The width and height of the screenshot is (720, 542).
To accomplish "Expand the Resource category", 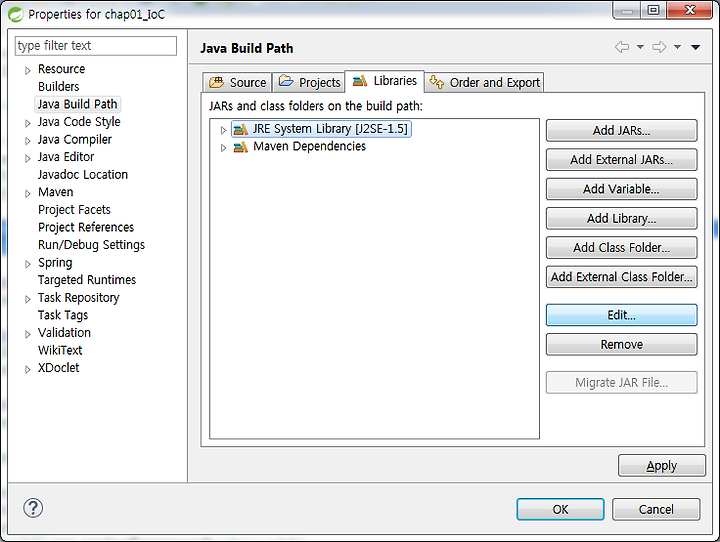I will coord(28,70).
